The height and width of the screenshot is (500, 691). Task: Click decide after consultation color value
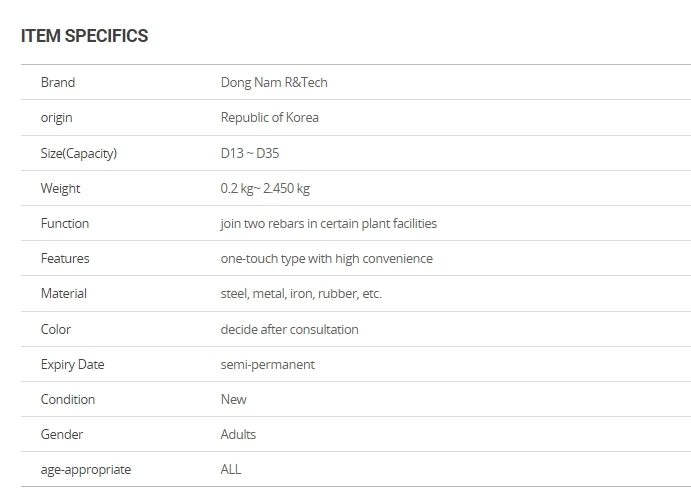290,330
